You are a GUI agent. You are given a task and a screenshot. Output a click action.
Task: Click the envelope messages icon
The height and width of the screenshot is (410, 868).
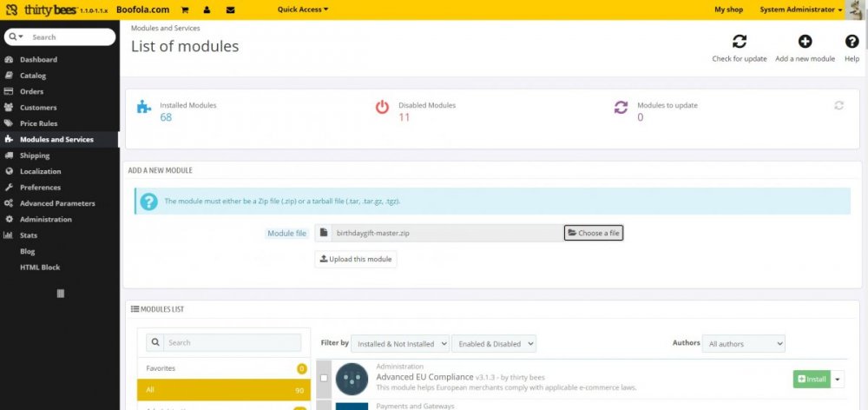230,10
